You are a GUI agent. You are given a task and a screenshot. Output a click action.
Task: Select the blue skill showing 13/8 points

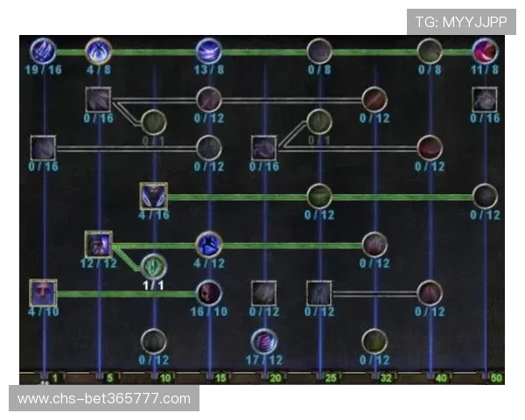tap(208, 51)
